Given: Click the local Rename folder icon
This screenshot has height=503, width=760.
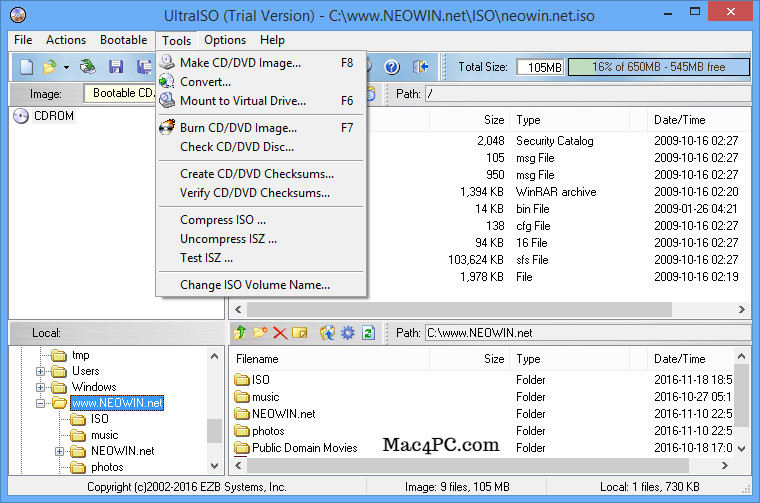Looking at the screenshot, I should click(300, 333).
